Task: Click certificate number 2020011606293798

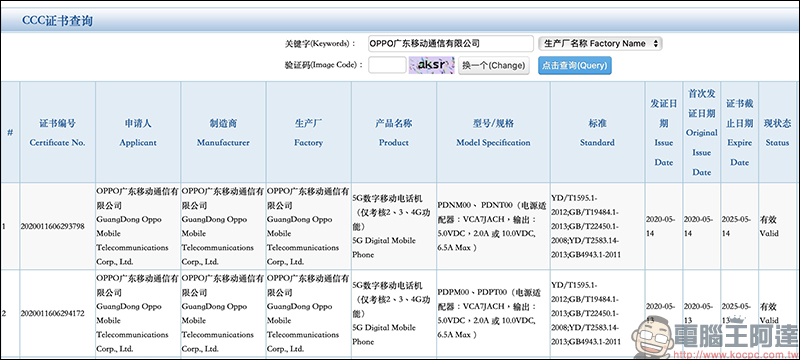Action: click(53, 226)
